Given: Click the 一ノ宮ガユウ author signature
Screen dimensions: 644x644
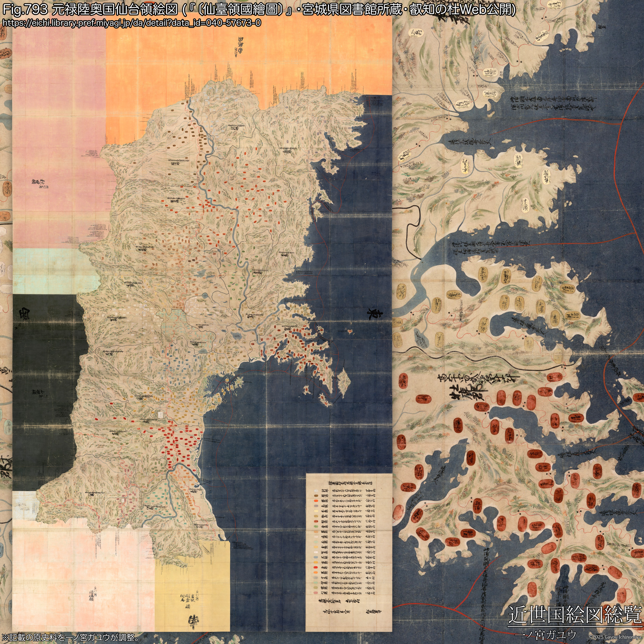Looking at the screenshot, I should [545, 635].
